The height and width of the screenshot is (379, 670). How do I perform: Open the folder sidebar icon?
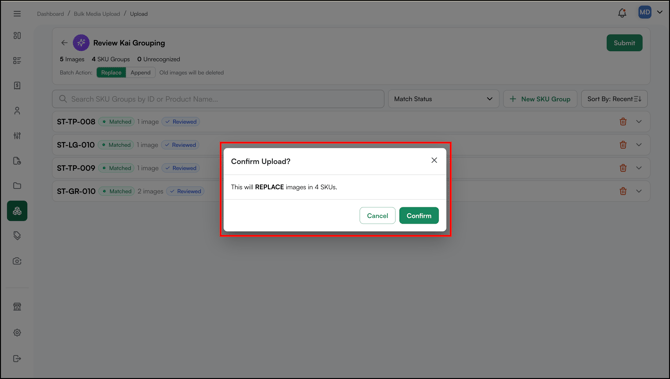pyautogui.click(x=17, y=185)
